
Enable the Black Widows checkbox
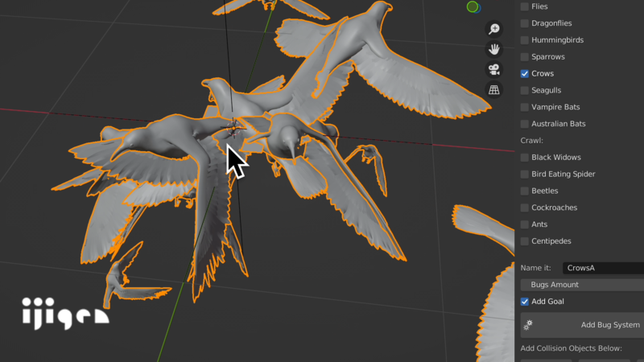click(525, 157)
